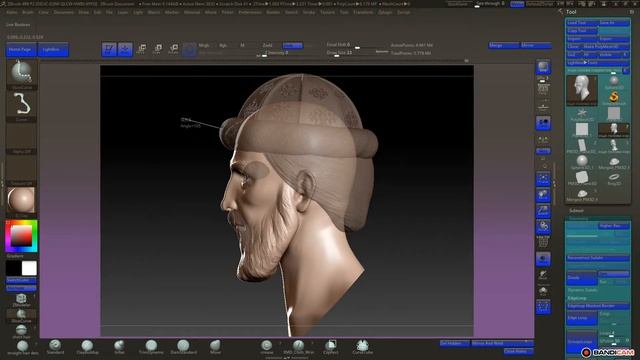Select the TrimDynamic brush

(151, 347)
